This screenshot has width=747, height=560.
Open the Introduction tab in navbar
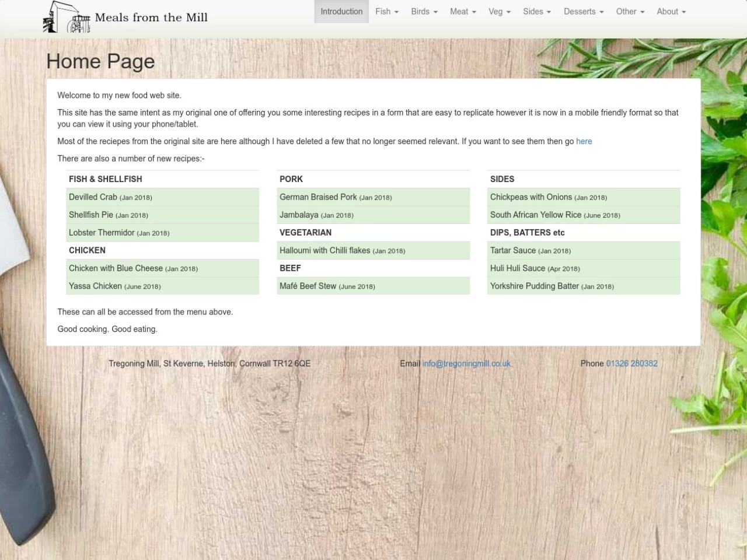(x=341, y=12)
